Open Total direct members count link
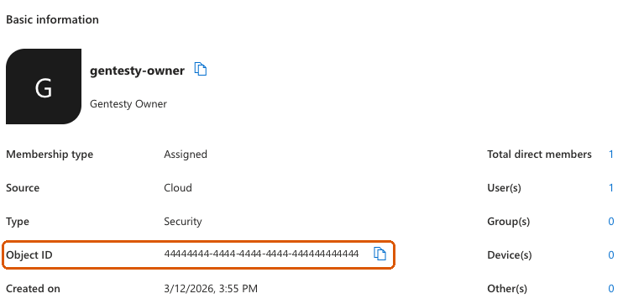644x304 pixels. point(611,155)
